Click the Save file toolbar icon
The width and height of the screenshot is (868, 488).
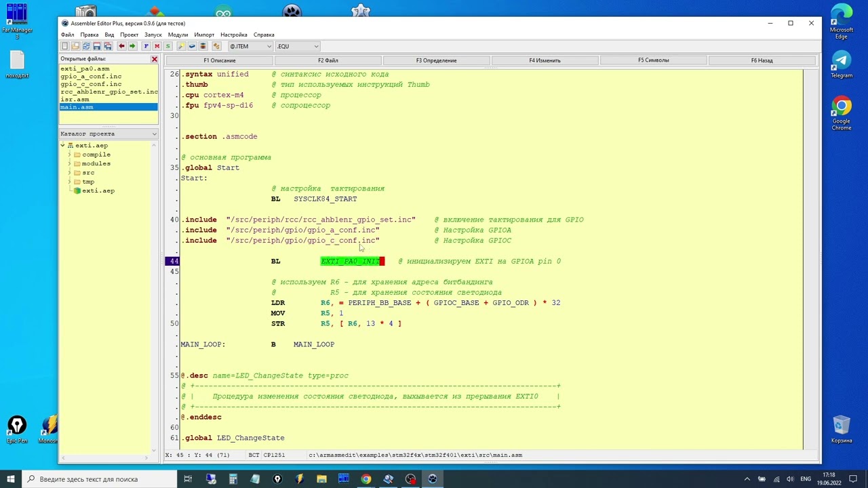[97, 46]
